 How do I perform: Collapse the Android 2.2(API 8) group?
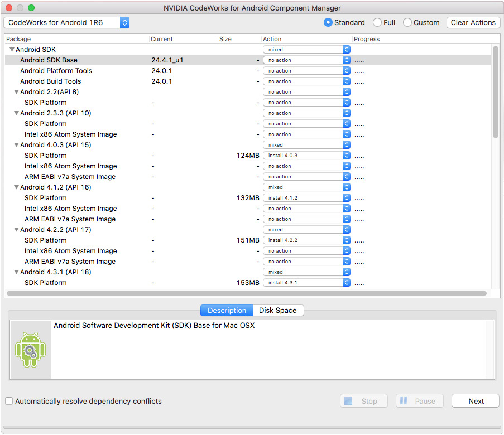click(x=16, y=91)
